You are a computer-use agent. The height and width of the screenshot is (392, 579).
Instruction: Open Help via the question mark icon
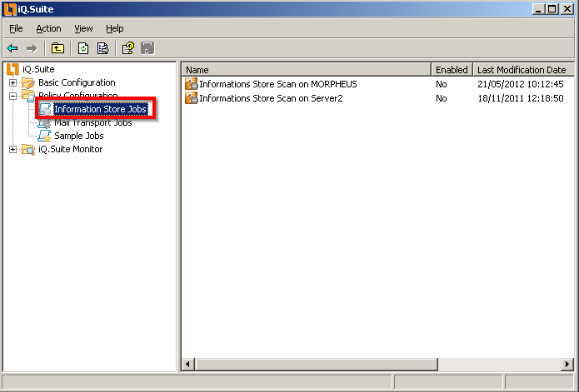click(x=127, y=48)
